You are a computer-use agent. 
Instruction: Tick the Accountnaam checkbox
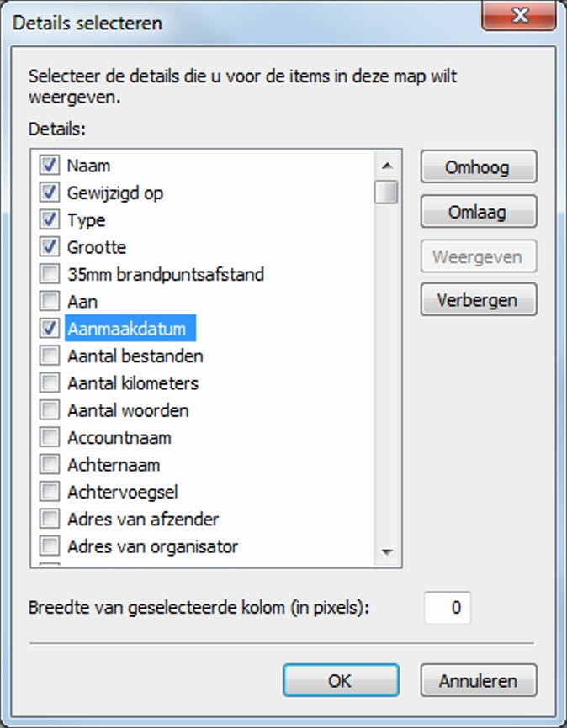50,438
